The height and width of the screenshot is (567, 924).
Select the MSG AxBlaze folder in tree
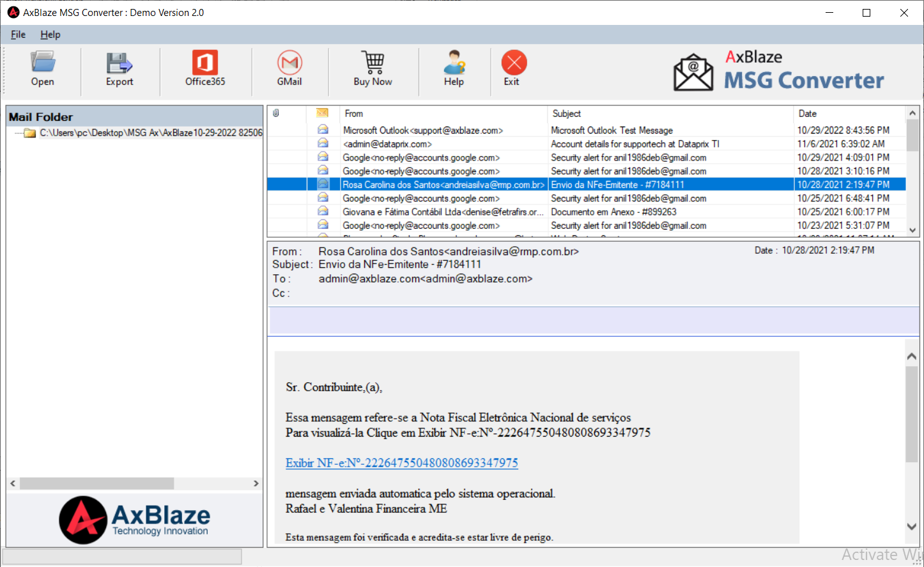(151, 133)
